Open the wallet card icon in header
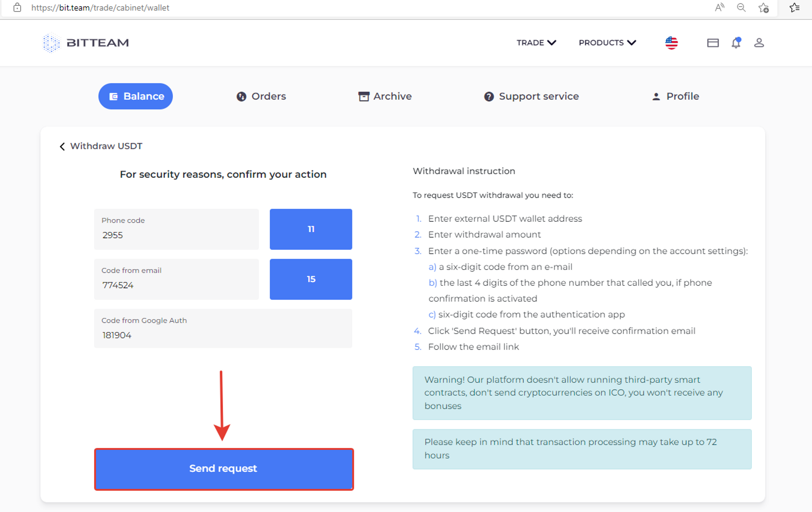The height and width of the screenshot is (512, 812). 713,43
